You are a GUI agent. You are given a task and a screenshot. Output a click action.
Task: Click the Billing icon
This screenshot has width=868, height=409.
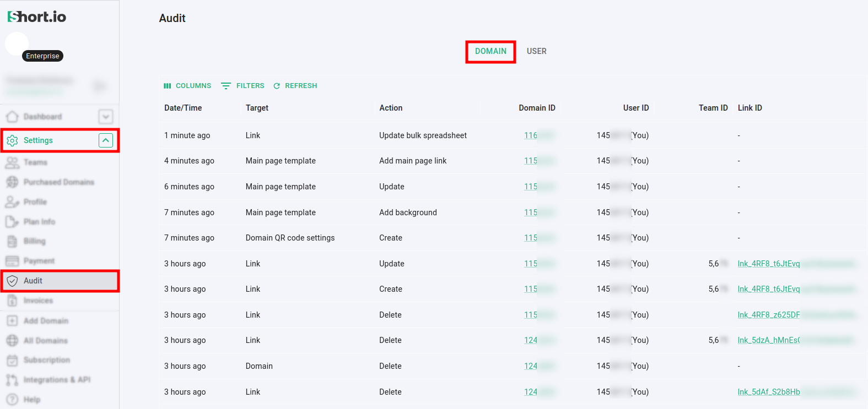pyautogui.click(x=12, y=241)
